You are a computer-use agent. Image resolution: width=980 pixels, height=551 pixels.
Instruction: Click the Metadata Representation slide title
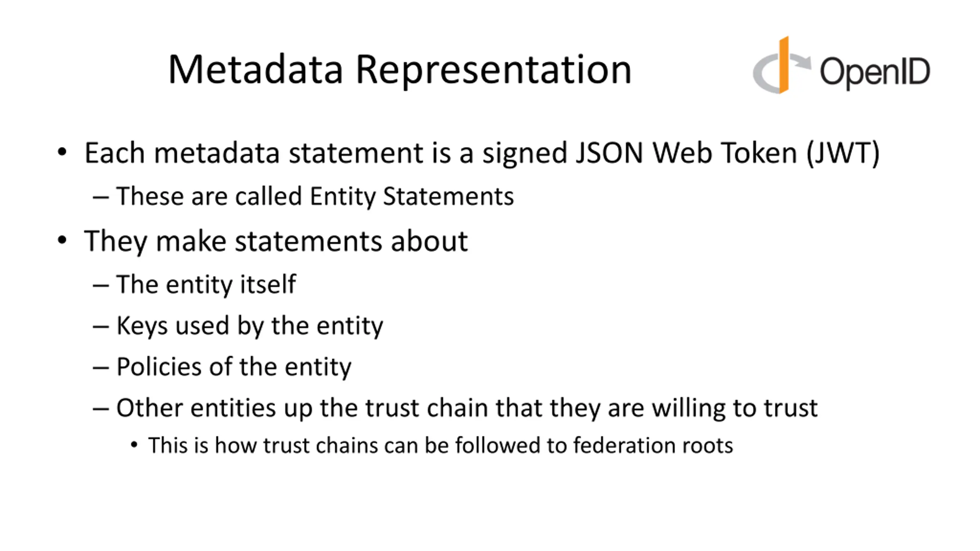[400, 69]
